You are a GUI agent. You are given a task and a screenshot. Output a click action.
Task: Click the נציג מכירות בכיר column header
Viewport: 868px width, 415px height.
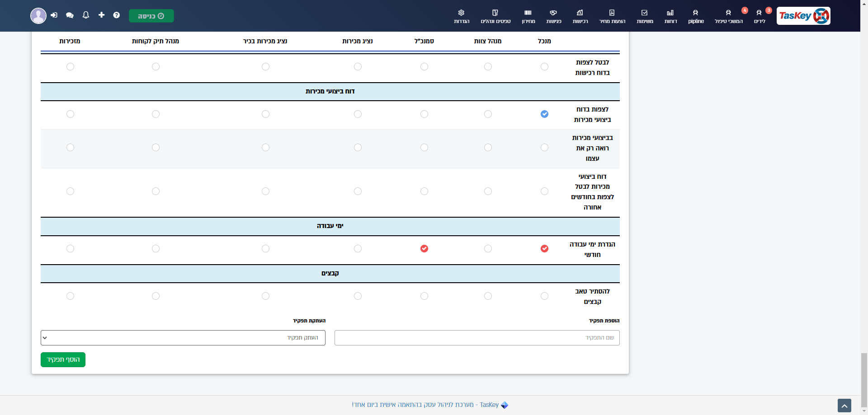[265, 41]
